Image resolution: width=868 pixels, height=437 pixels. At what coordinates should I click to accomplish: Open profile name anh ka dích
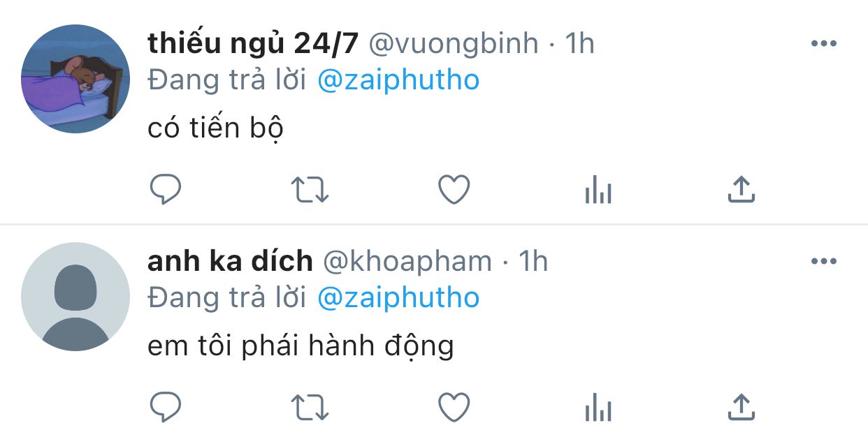tap(230, 262)
